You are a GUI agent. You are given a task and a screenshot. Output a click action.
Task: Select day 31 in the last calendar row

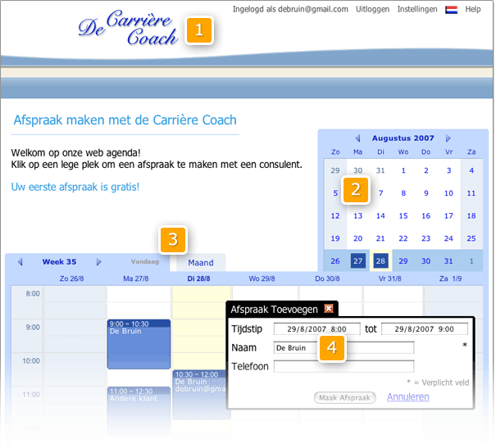[x=448, y=261]
